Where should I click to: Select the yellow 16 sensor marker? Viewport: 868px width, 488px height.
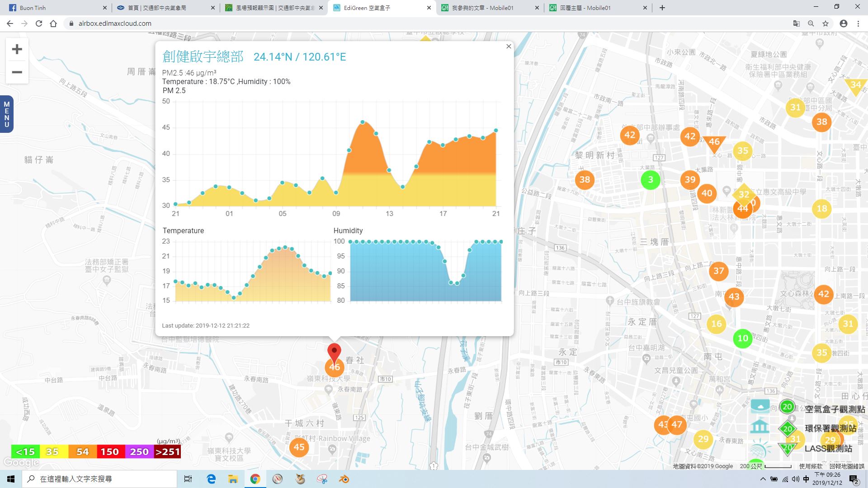717,324
